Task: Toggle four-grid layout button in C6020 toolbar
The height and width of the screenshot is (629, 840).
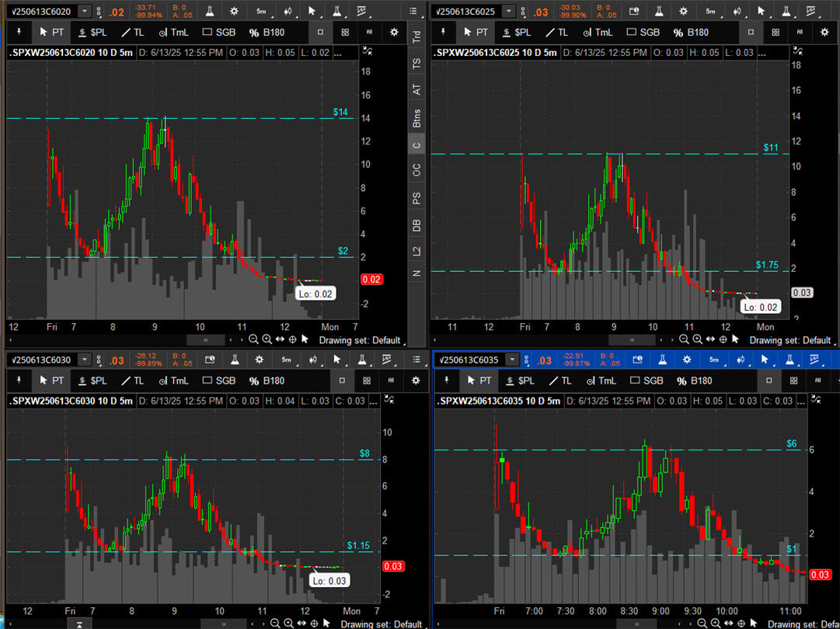Action: point(345,33)
